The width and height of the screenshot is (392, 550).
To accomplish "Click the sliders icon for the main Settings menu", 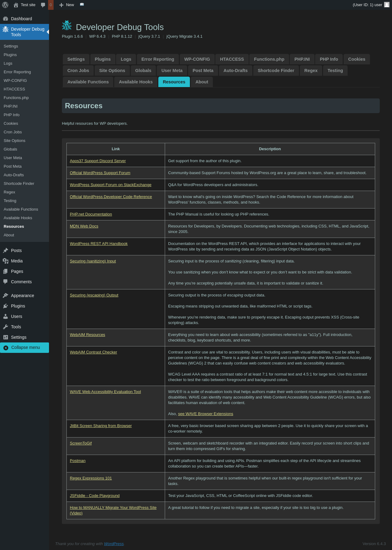I will tap(6, 337).
